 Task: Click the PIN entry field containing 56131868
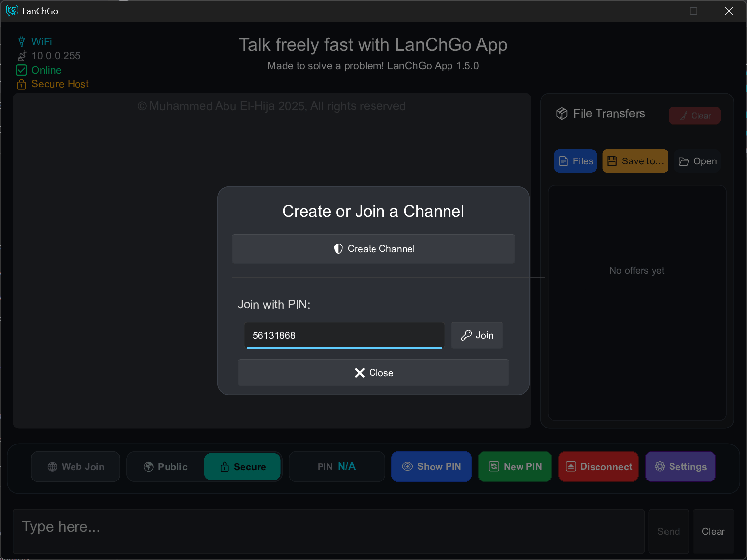344,335
